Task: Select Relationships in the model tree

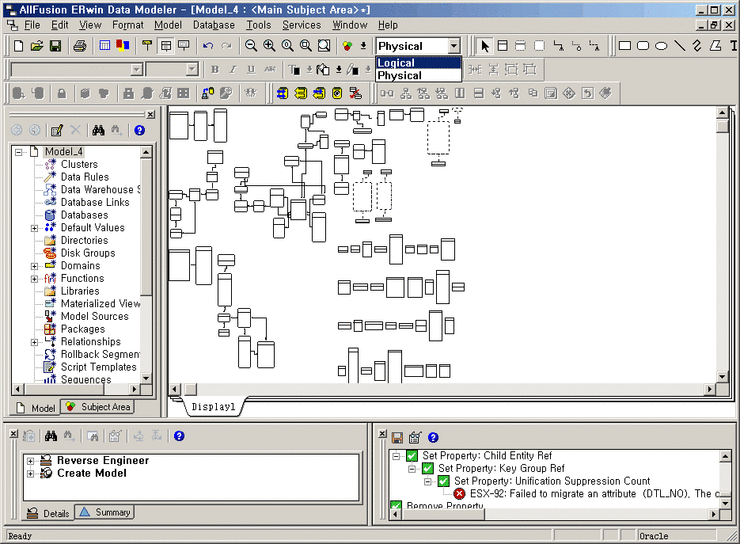Action: click(x=90, y=342)
